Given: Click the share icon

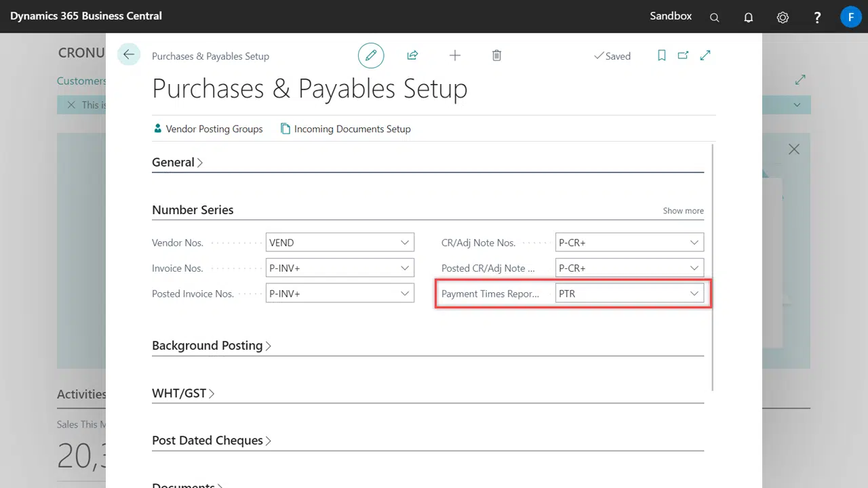Looking at the screenshot, I should point(412,56).
